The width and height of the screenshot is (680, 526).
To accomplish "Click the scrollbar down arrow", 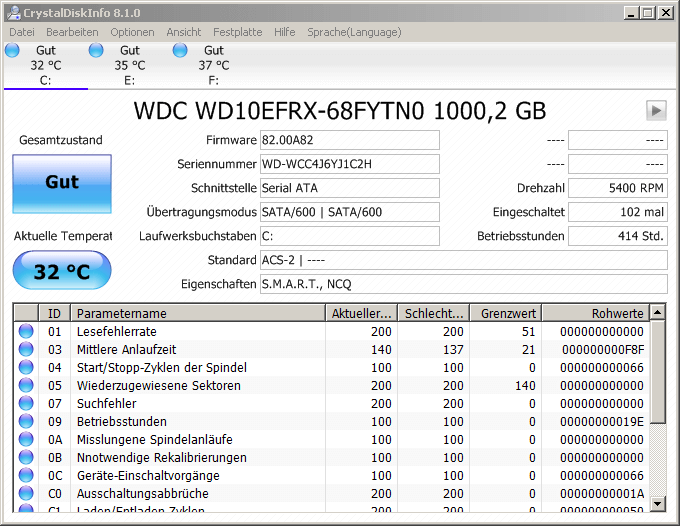I will click(x=658, y=503).
